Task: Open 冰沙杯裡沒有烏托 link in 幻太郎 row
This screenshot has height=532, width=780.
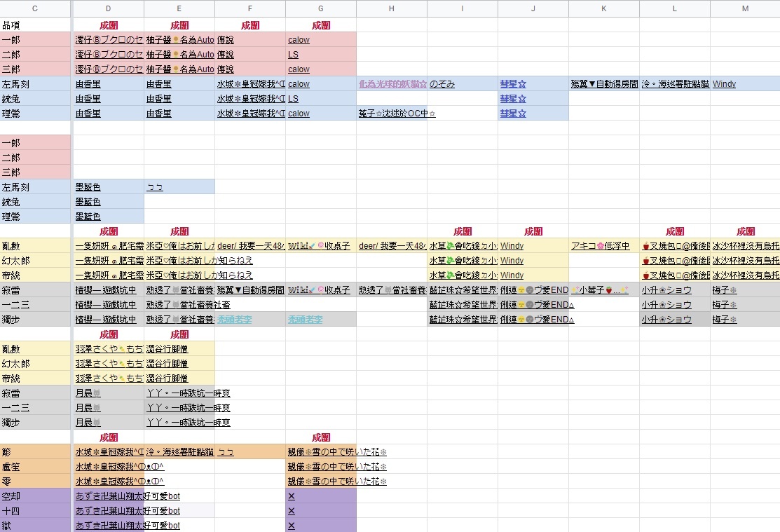Action: click(x=745, y=261)
